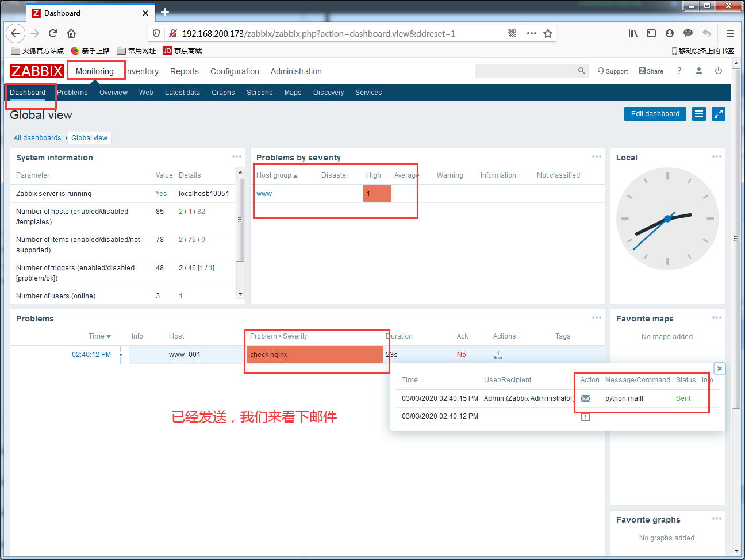Image resolution: width=745 pixels, height=560 pixels.
Task: Reload the page with the refresh icon
Action: (53, 33)
